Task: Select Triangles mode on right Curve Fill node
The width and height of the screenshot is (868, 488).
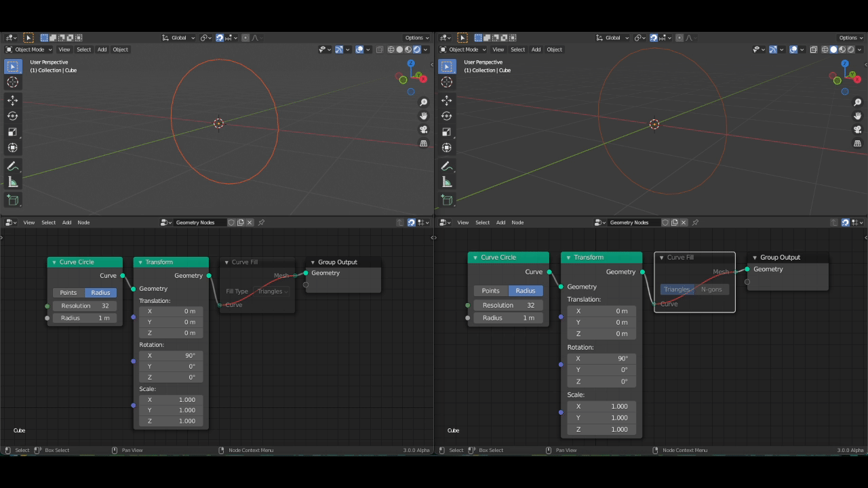Action: (x=677, y=289)
